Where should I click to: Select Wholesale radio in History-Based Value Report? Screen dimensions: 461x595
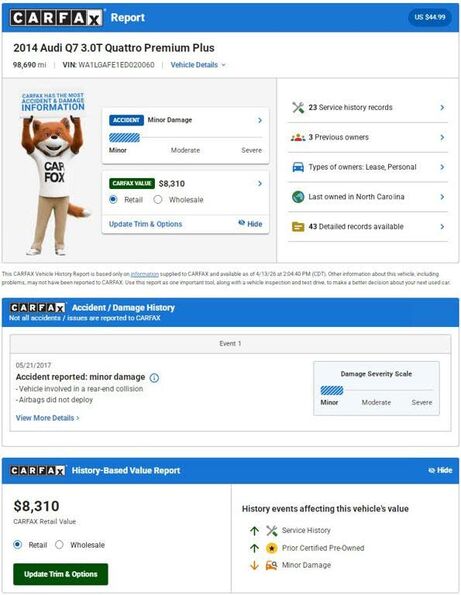(x=59, y=545)
